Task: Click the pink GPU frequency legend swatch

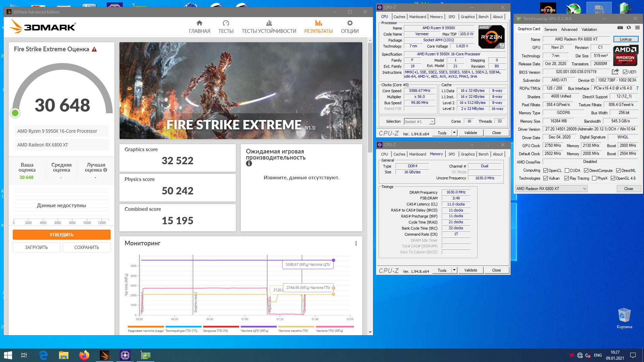Action: [x=335, y=326]
